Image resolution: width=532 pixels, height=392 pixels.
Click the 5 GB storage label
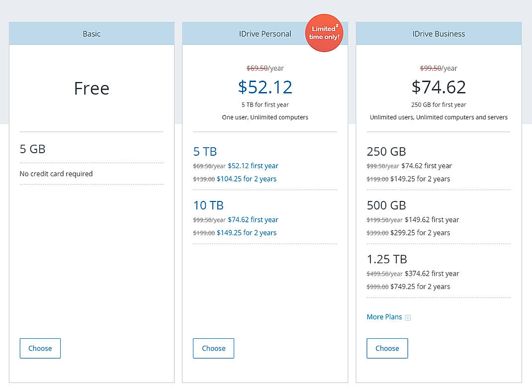coord(33,149)
